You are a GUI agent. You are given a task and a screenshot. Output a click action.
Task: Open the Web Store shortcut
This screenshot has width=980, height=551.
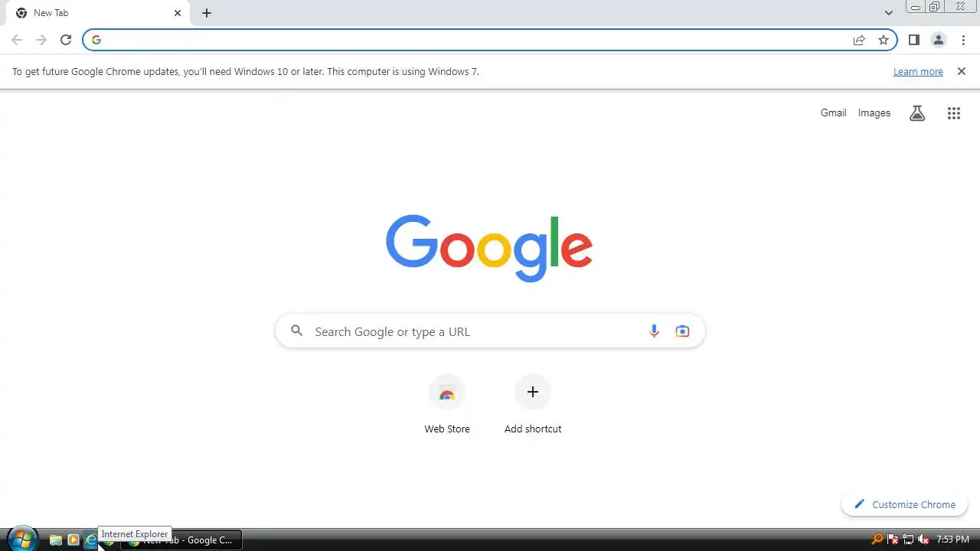coord(447,405)
